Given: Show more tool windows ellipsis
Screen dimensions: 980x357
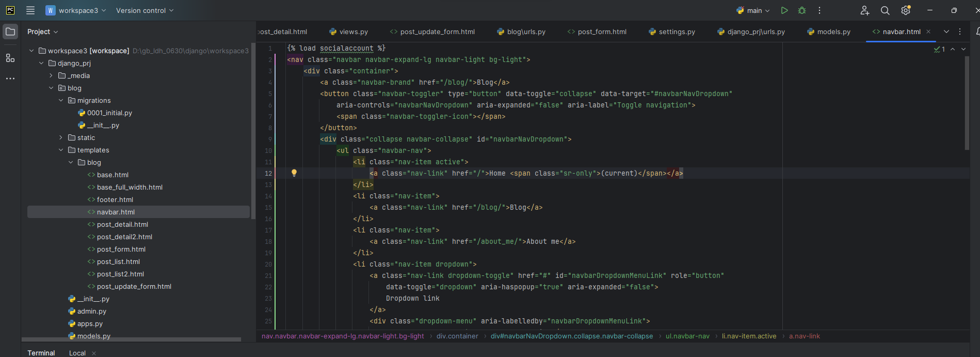Looking at the screenshot, I should click(x=10, y=79).
